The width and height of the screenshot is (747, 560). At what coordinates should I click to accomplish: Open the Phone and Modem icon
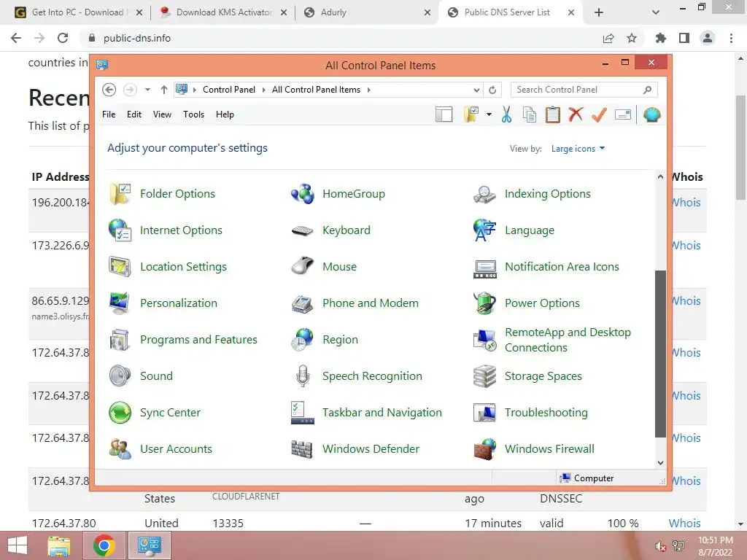coord(303,303)
